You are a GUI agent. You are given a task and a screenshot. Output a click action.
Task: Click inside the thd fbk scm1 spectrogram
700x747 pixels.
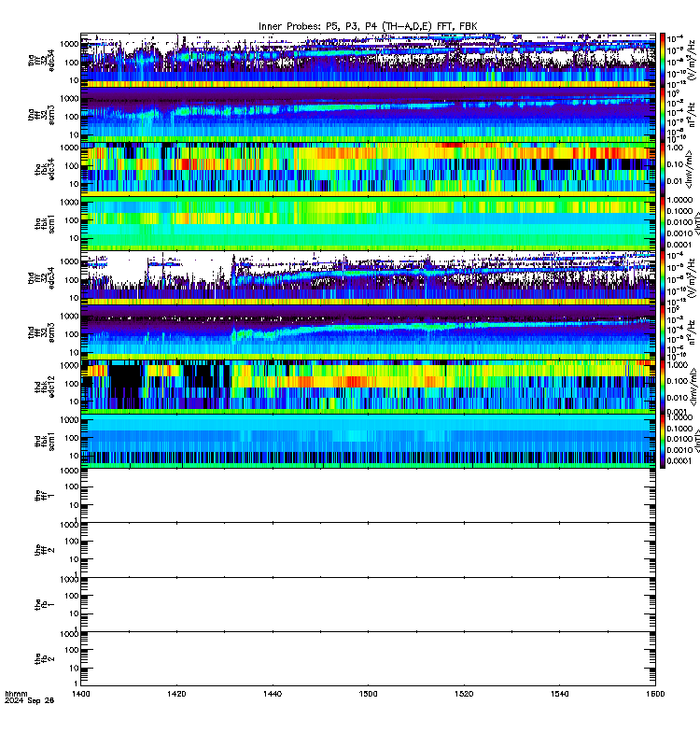[x=368, y=441]
